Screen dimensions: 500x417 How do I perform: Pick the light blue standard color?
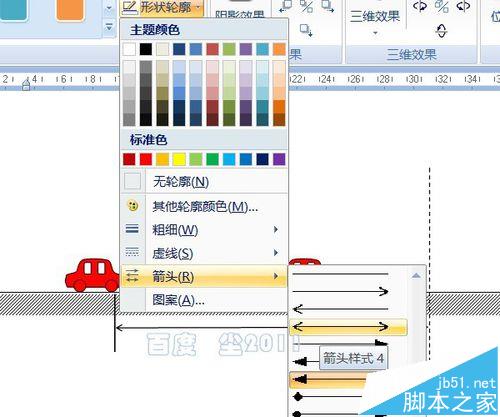pos(229,159)
